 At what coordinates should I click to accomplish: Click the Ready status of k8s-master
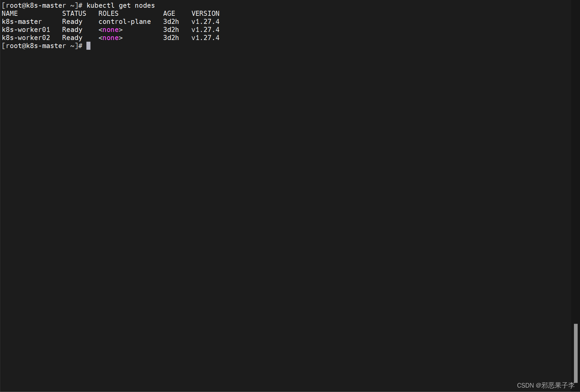tap(72, 22)
